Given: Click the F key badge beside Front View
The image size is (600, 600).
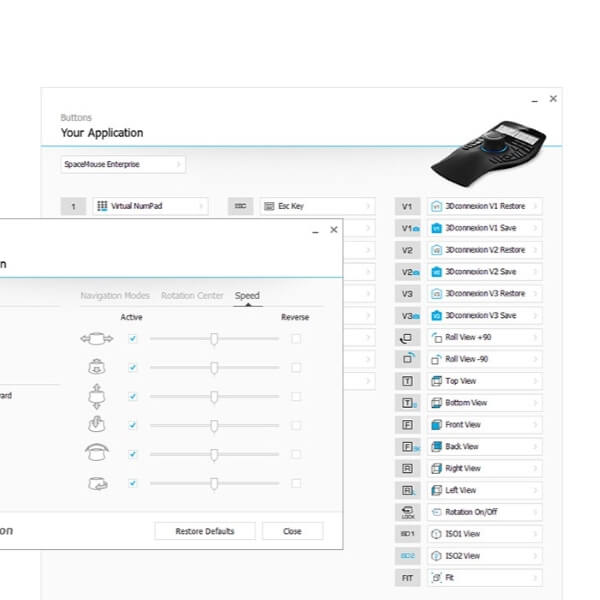Looking at the screenshot, I should pos(407,425).
